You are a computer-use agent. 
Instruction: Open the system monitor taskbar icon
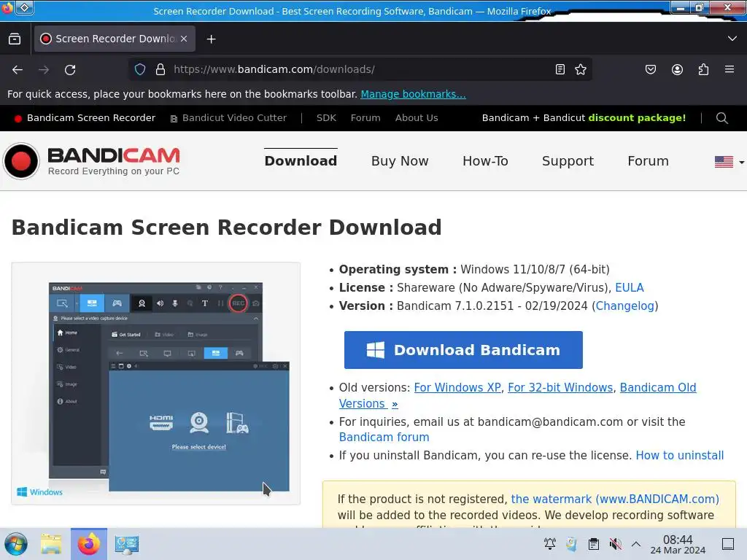pos(127,544)
